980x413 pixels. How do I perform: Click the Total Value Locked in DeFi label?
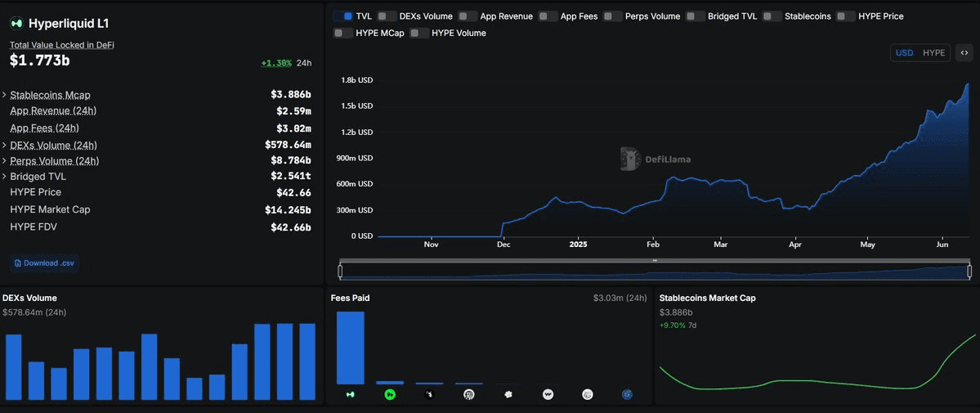tap(62, 45)
